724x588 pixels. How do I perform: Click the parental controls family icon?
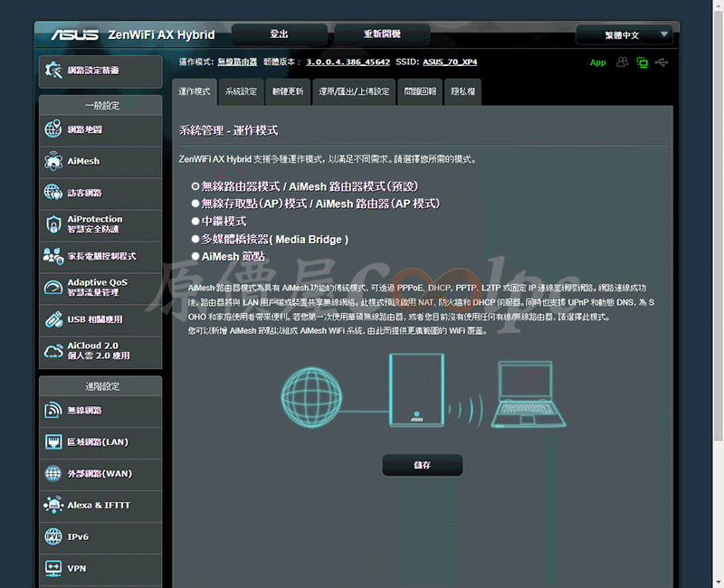pos(53,256)
